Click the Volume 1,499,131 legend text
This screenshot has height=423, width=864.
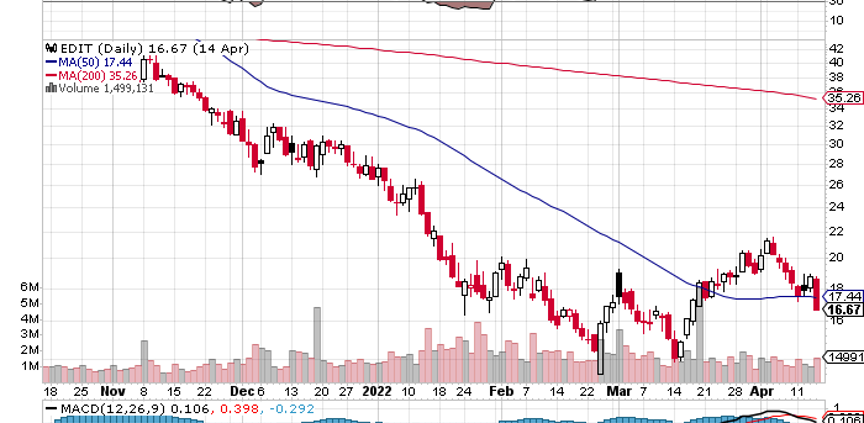coord(106,88)
